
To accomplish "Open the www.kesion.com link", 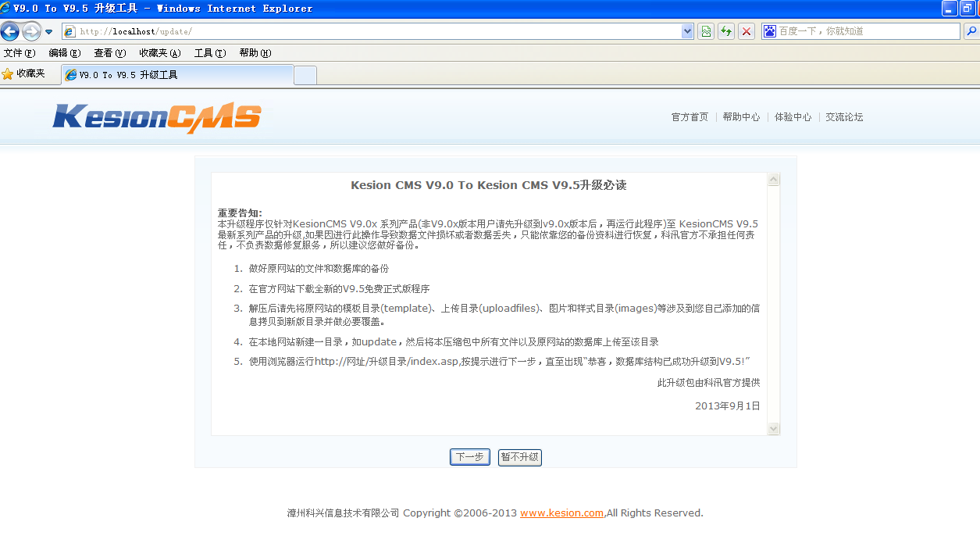I will click(x=561, y=513).
